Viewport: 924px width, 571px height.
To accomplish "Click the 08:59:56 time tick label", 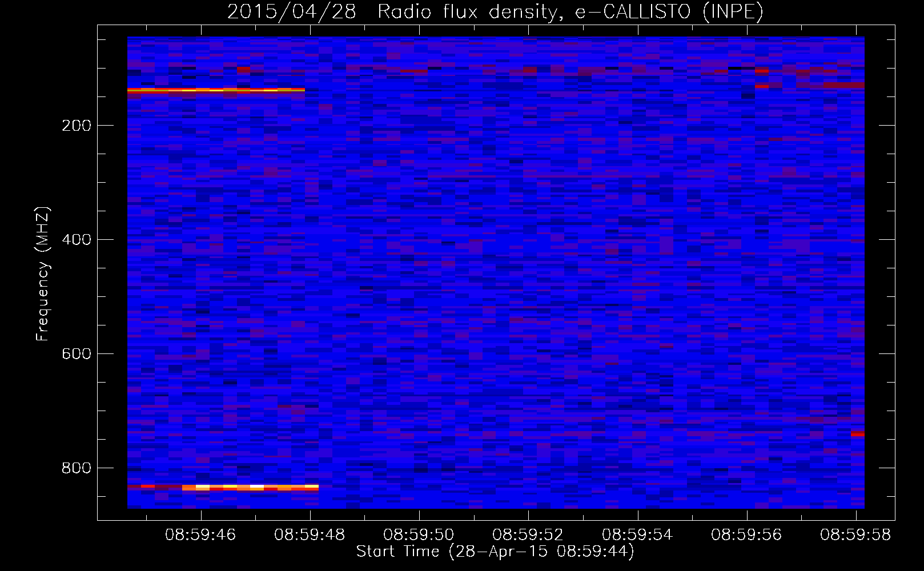I will point(746,535).
